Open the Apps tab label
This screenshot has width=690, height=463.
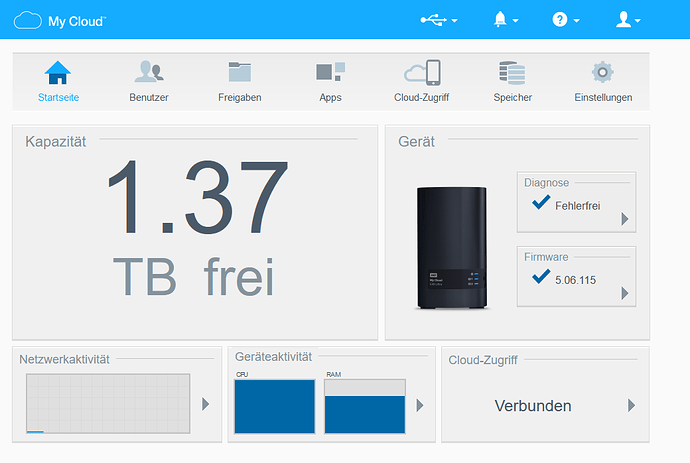click(330, 98)
